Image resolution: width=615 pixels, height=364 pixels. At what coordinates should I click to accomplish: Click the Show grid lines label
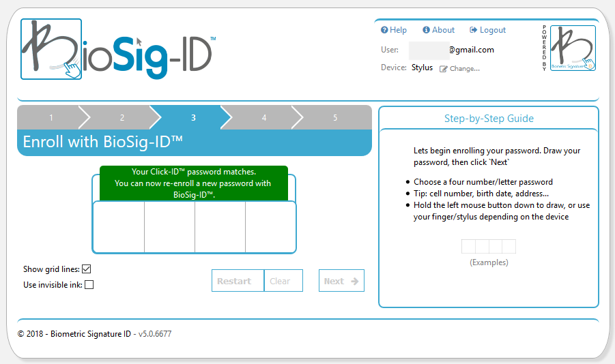[51, 269]
